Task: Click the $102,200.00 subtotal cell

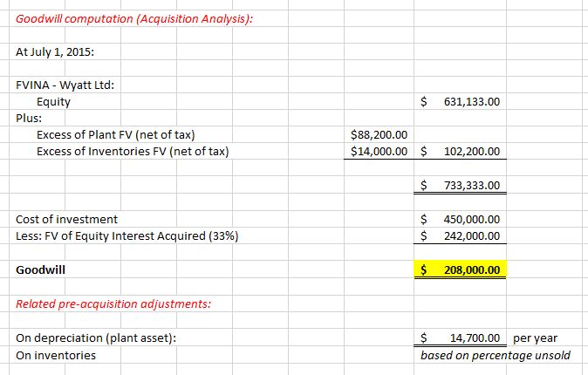Action: click(x=461, y=152)
